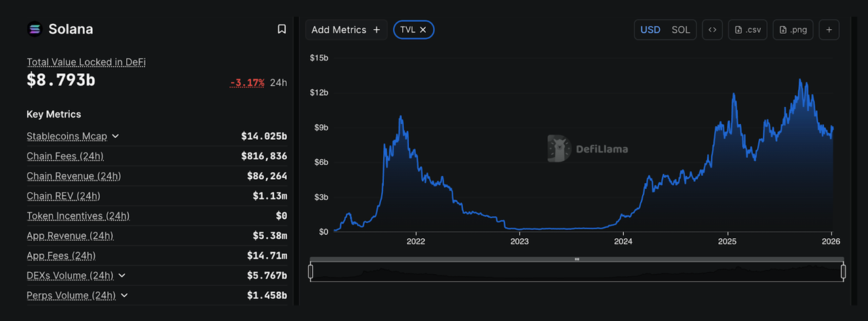Click the $1.458b perps volume value
The image size is (868, 321).
click(267, 295)
